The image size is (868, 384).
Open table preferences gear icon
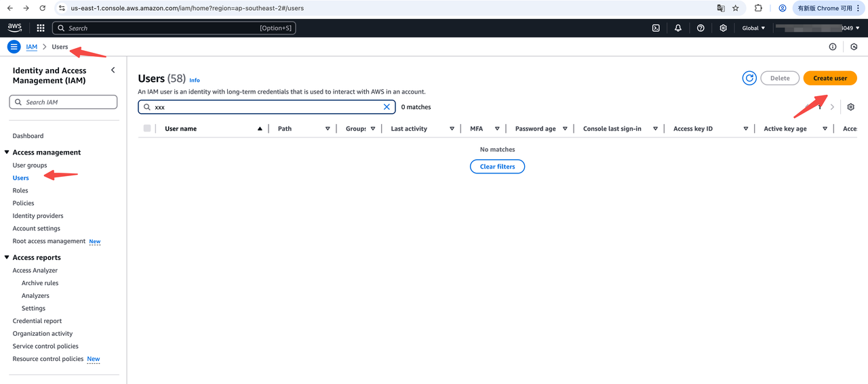pos(850,107)
